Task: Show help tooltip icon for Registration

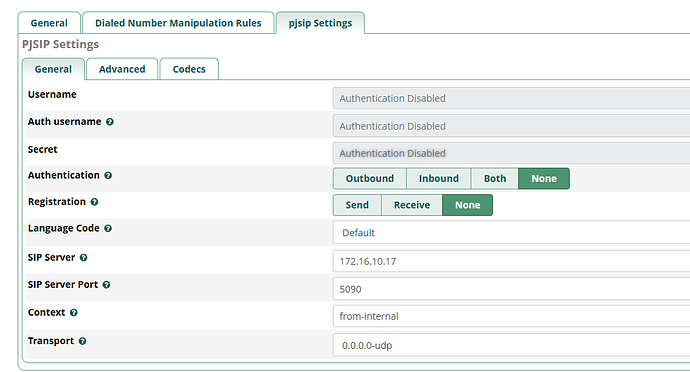Action: pos(94,202)
